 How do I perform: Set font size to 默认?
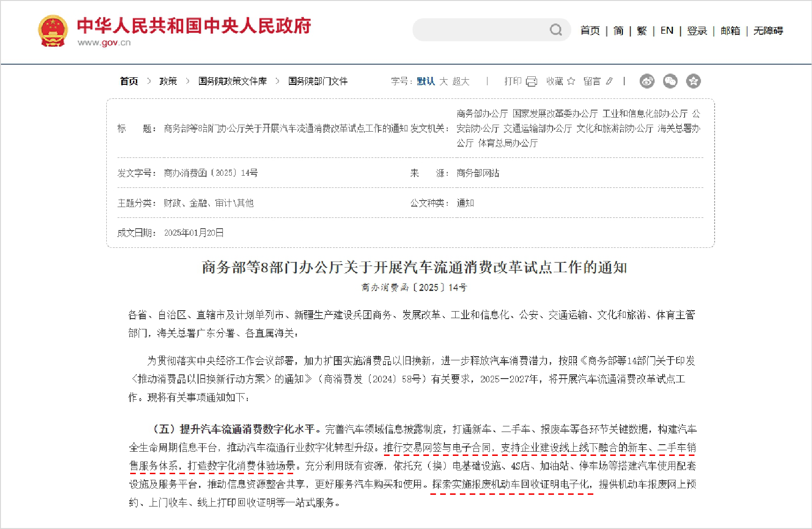[x=426, y=81]
